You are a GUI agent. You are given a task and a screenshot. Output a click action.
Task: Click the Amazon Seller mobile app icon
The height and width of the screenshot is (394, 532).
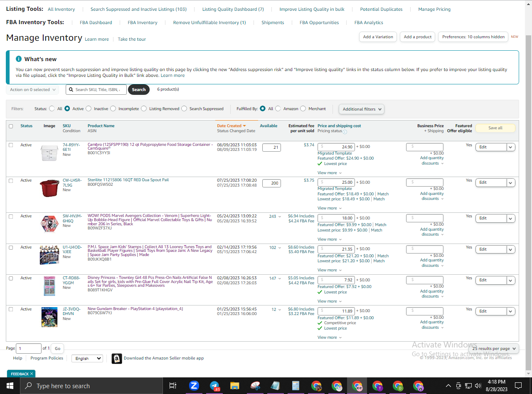117,358
